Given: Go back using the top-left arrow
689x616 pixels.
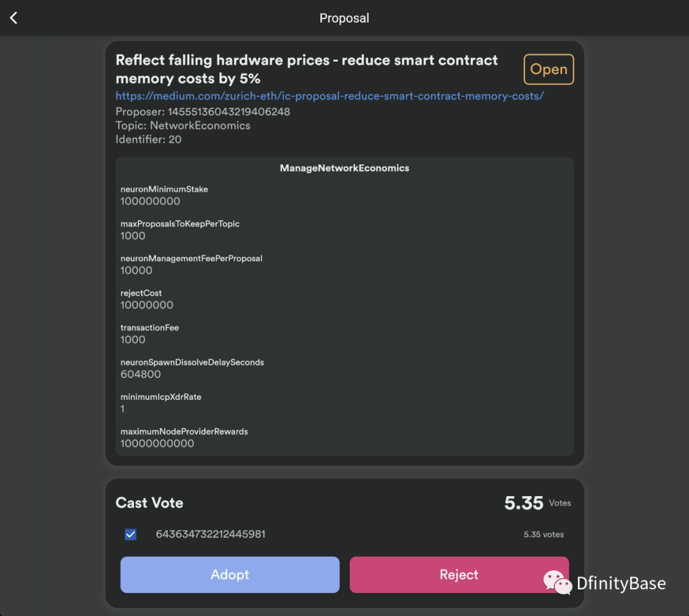Looking at the screenshot, I should coord(13,18).
